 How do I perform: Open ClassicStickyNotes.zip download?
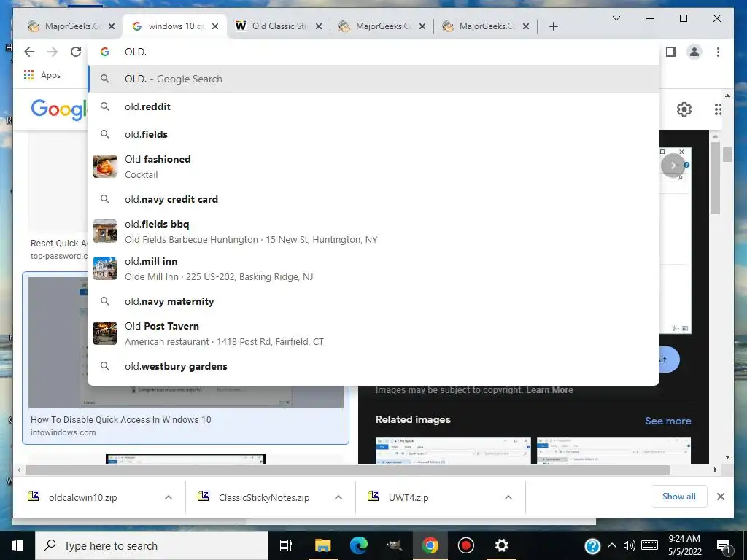(x=263, y=497)
